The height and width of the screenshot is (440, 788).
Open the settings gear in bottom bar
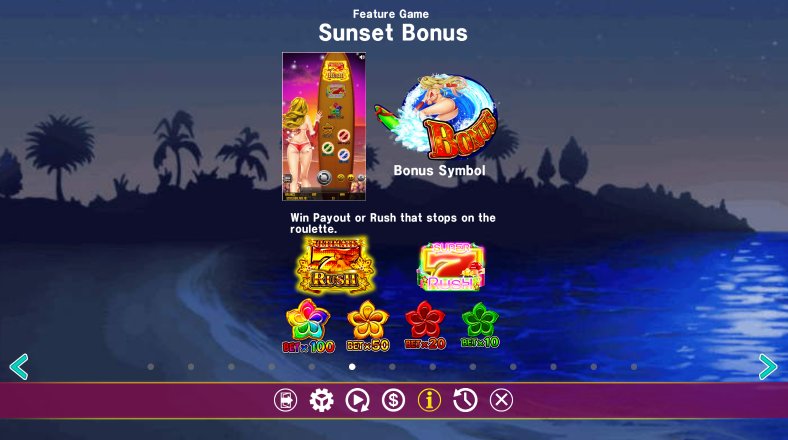(x=321, y=400)
